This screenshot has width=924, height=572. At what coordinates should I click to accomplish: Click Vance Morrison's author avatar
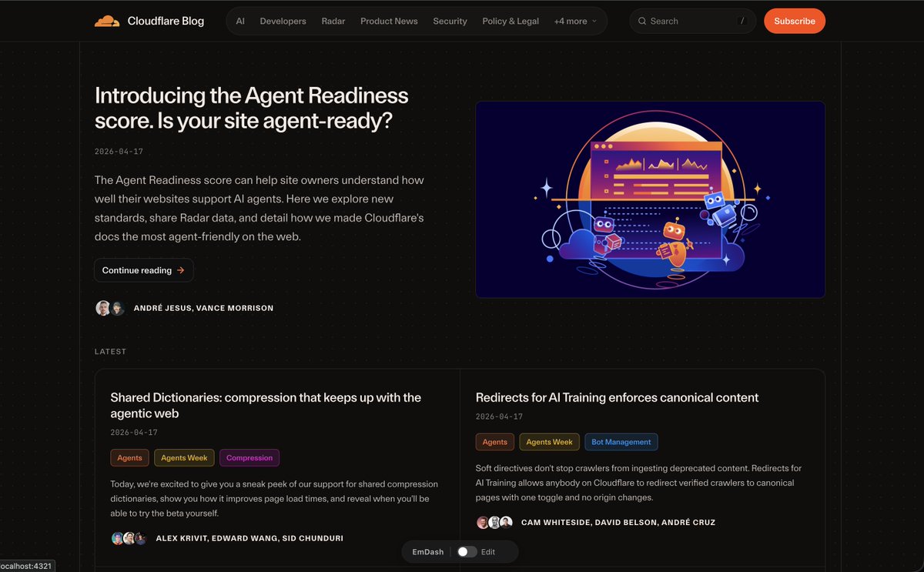tap(117, 308)
